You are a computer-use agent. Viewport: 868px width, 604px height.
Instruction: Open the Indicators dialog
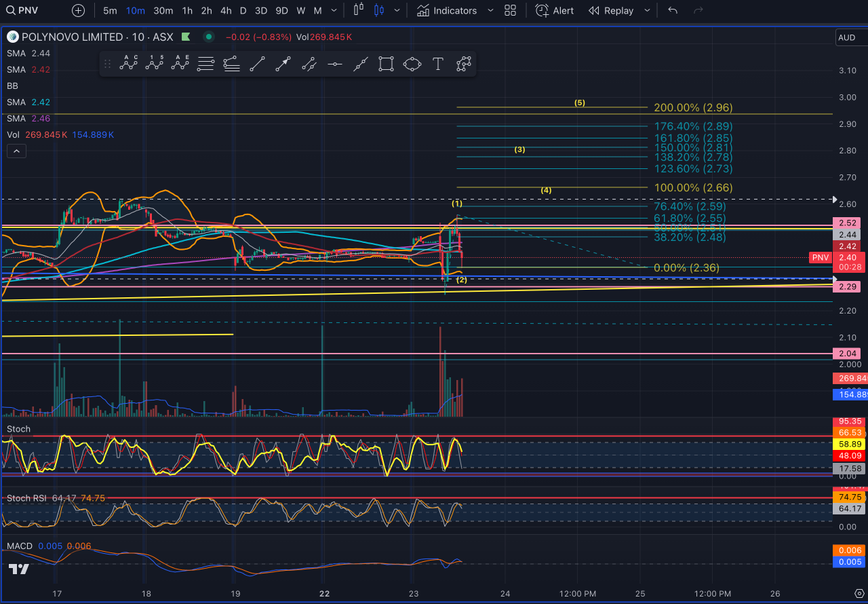tap(446, 10)
